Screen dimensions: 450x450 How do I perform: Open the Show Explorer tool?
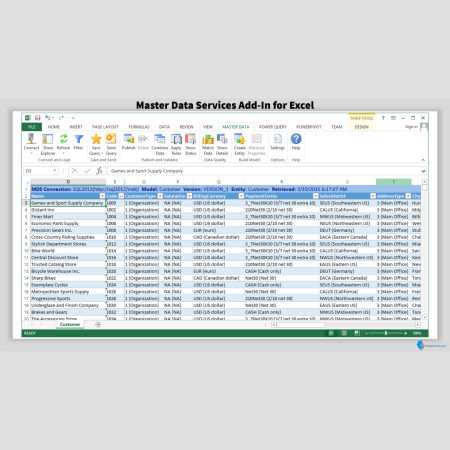point(48,144)
